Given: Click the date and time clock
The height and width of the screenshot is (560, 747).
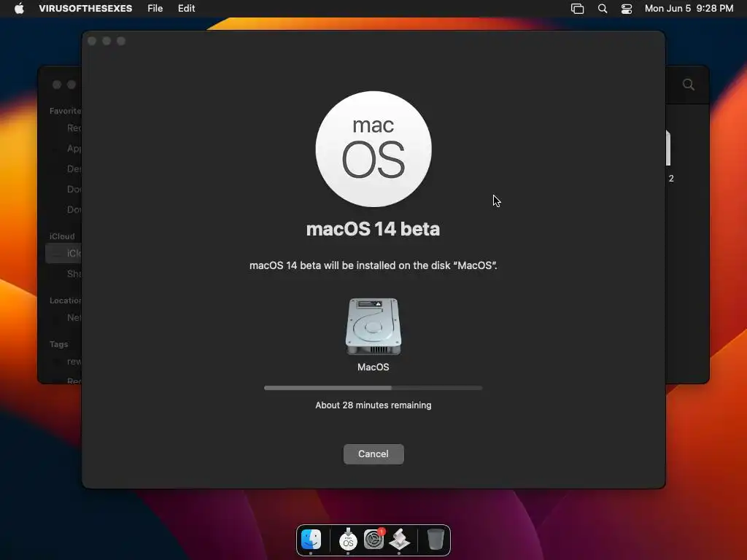Looking at the screenshot, I should point(689,9).
